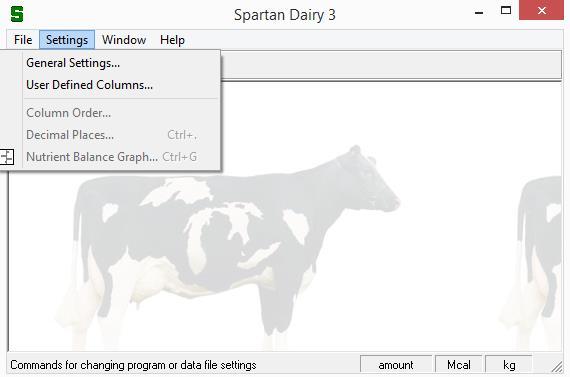
Task: Click the green Spartan S application icon
Action: coord(17,14)
